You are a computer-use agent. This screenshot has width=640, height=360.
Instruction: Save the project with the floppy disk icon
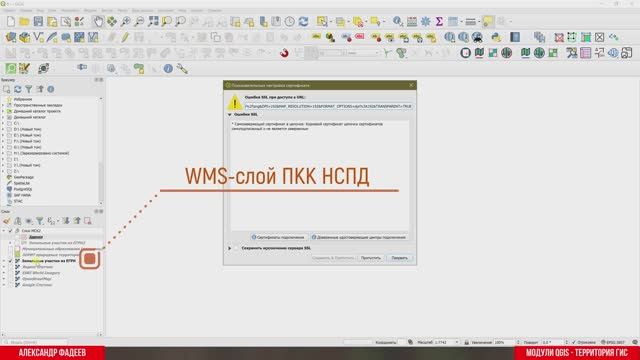coord(38,22)
